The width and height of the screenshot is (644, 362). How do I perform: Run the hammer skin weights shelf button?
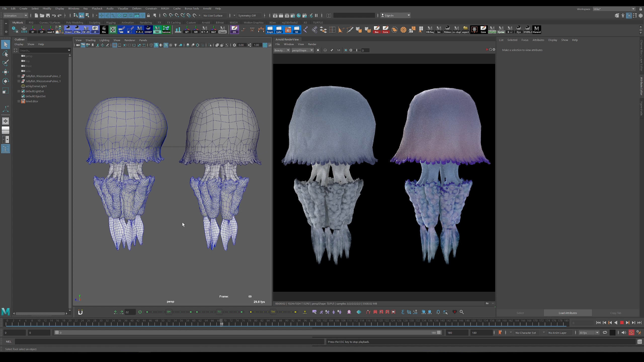click(166, 30)
